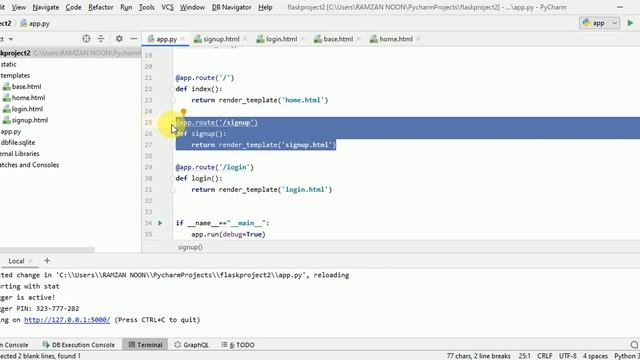Close the home.html tab
The width and height of the screenshot is (640, 360).
[418, 39]
